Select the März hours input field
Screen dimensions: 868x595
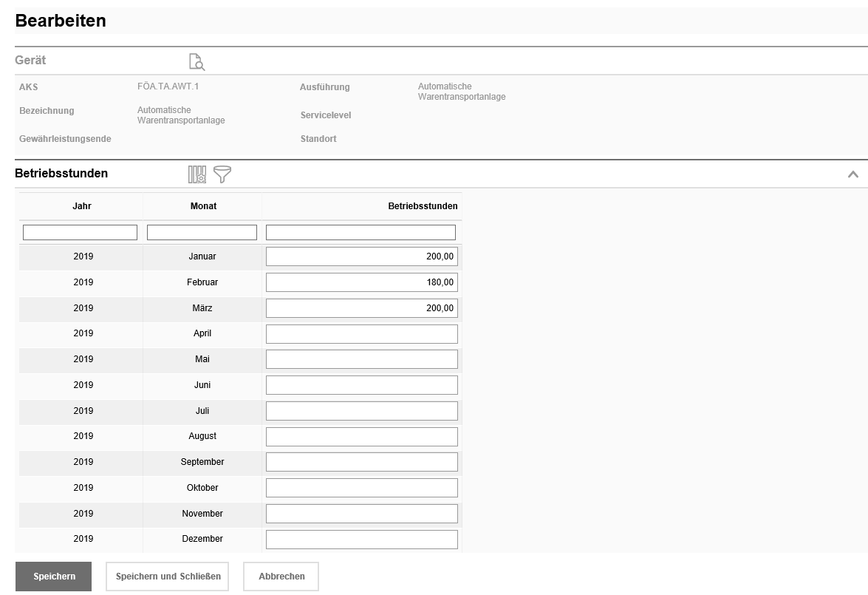pyautogui.click(x=361, y=308)
